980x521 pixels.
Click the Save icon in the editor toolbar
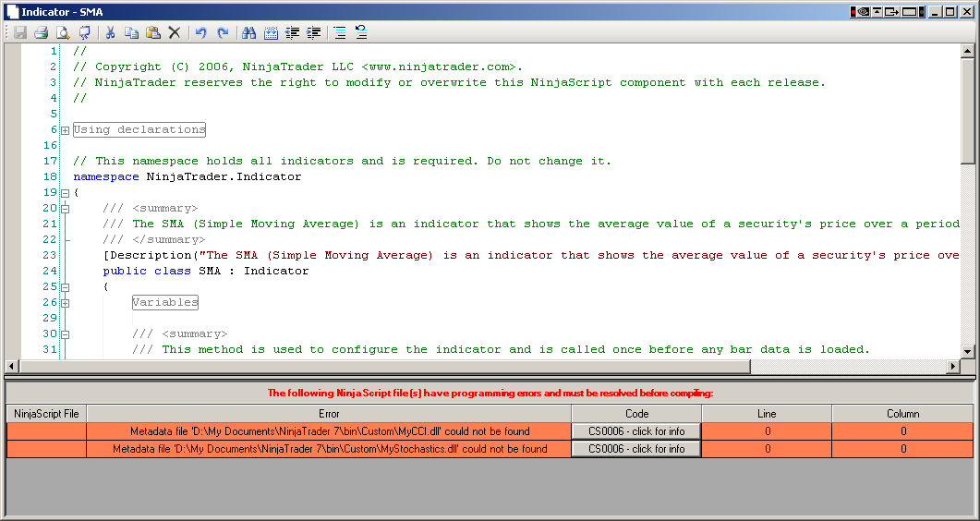(x=20, y=32)
